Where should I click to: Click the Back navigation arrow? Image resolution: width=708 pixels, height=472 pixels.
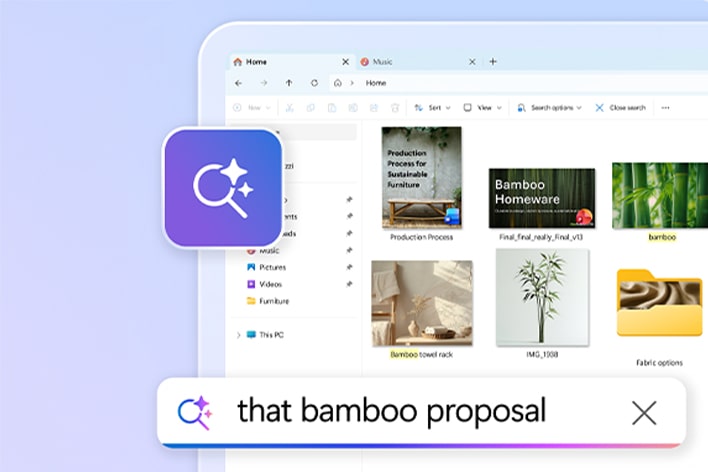[x=238, y=83]
